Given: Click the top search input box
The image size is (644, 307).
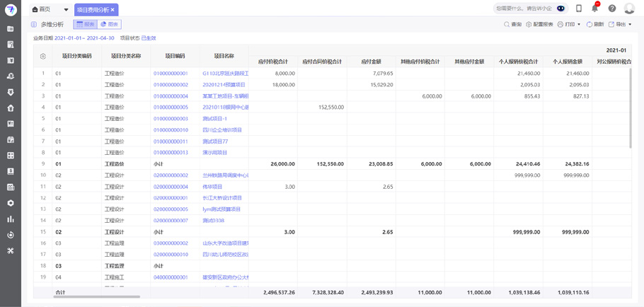Looking at the screenshot, I should [524, 9].
